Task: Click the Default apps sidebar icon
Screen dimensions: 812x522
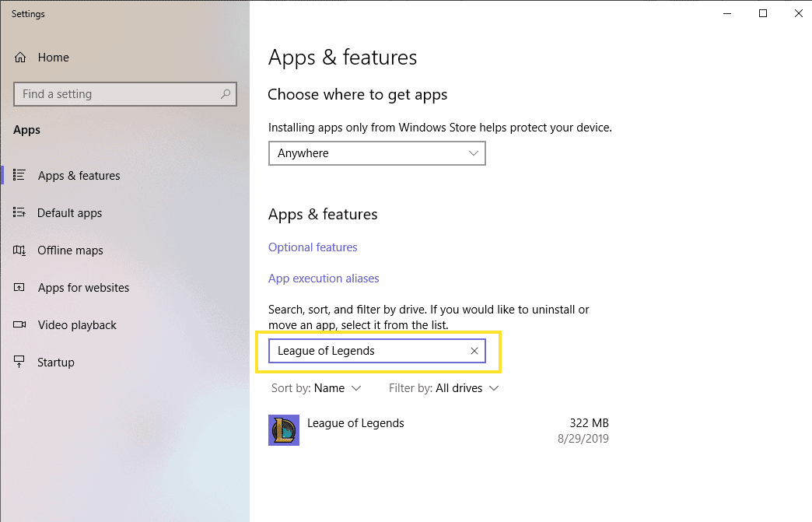Action: [x=19, y=212]
